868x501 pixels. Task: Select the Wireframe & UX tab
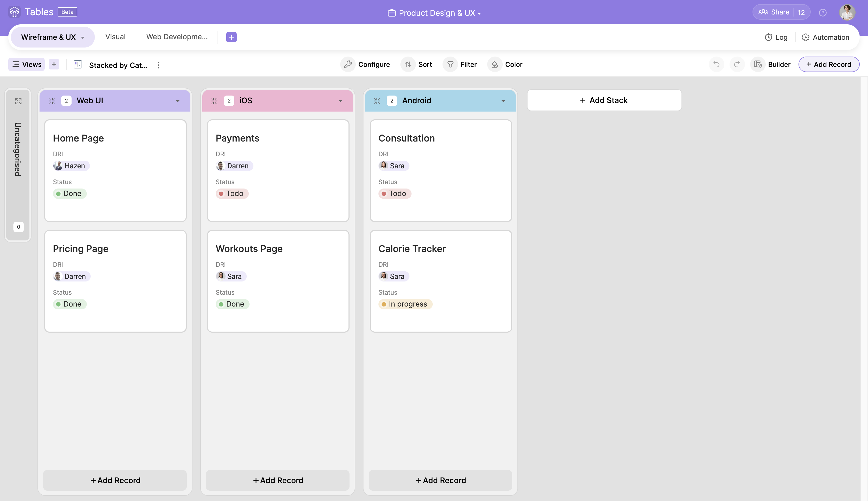click(x=53, y=37)
